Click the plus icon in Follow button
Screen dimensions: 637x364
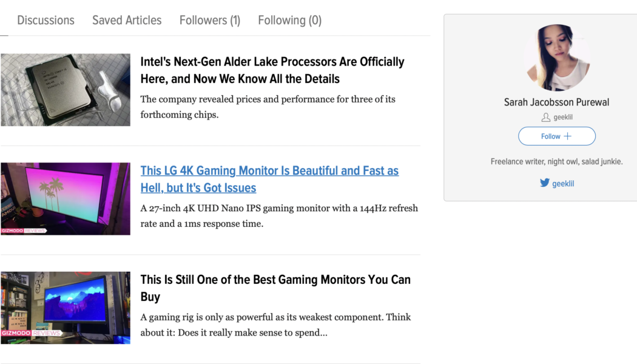click(x=568, y=136)
